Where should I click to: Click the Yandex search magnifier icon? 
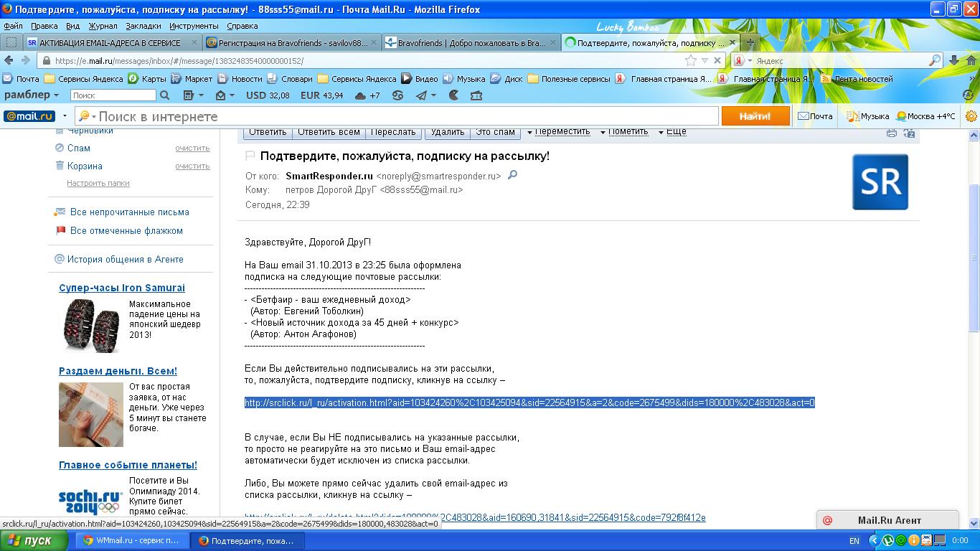click(935, 61)
